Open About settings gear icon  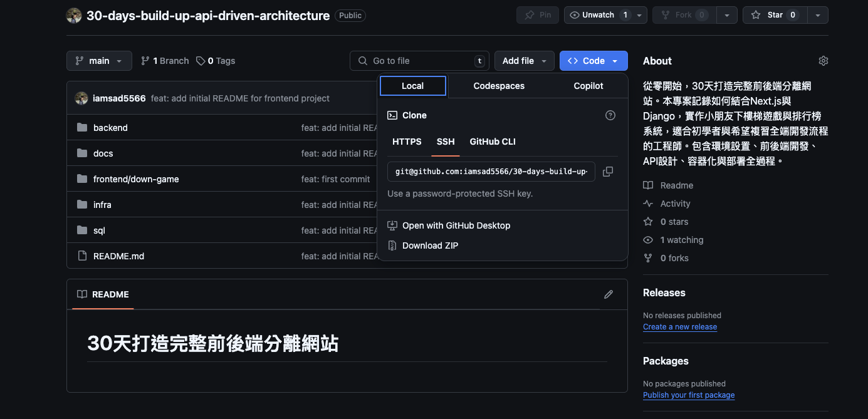(824, 61)
